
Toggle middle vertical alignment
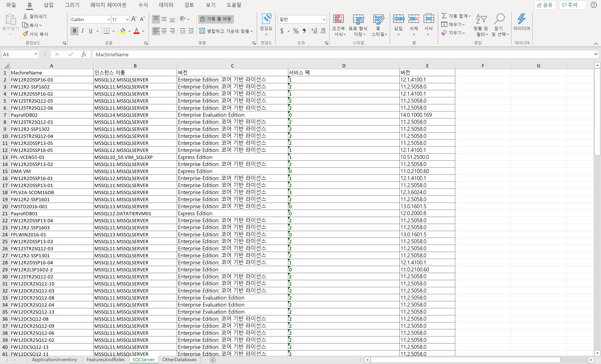[x=164, y=19]
